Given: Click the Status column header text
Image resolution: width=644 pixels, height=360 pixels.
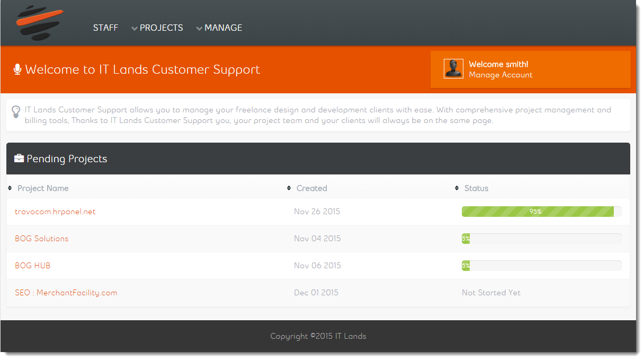Looking at the screenshot, I should [476, 188].
